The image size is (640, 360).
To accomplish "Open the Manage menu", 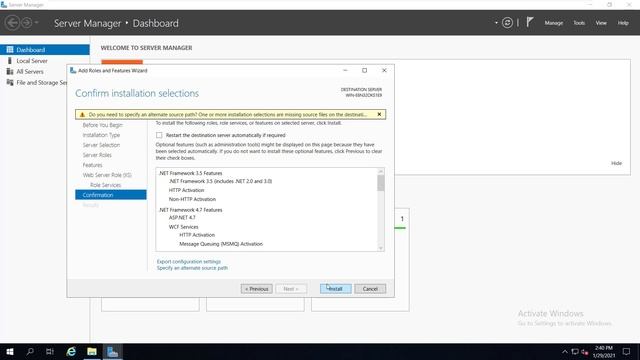I will click(x=553, y=23).
